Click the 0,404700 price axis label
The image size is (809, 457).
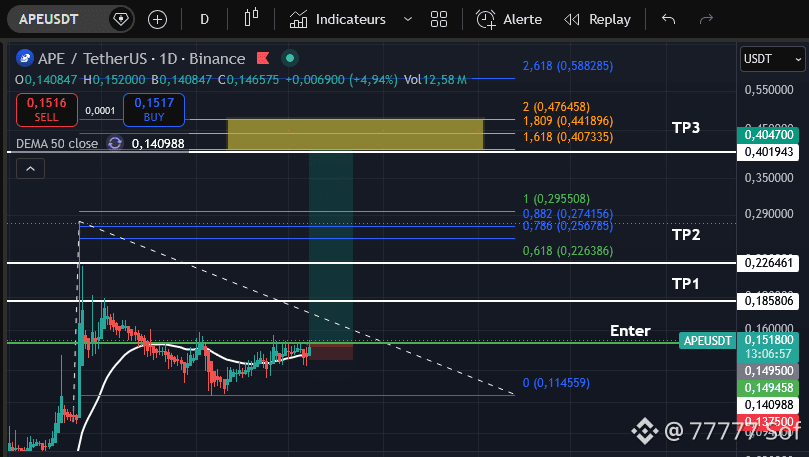click(x=768, y=135)
